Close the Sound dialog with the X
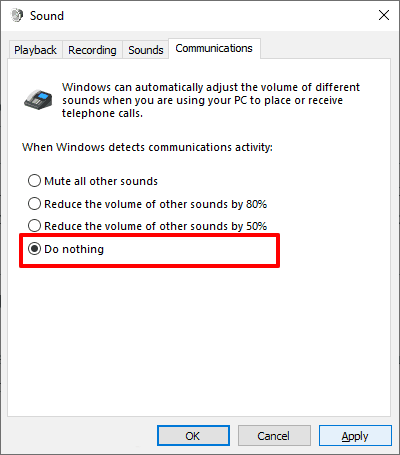This screenshot has height=455, width=400. (384, 15)
